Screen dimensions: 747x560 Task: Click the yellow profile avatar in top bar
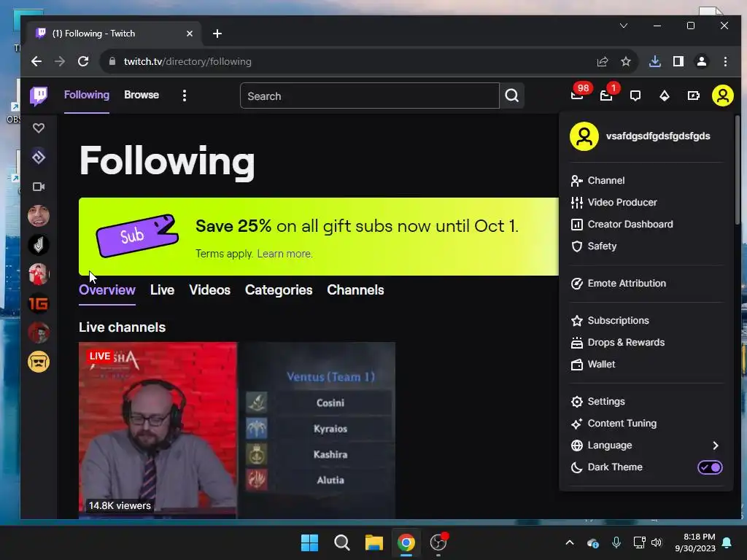coord(722,96)
